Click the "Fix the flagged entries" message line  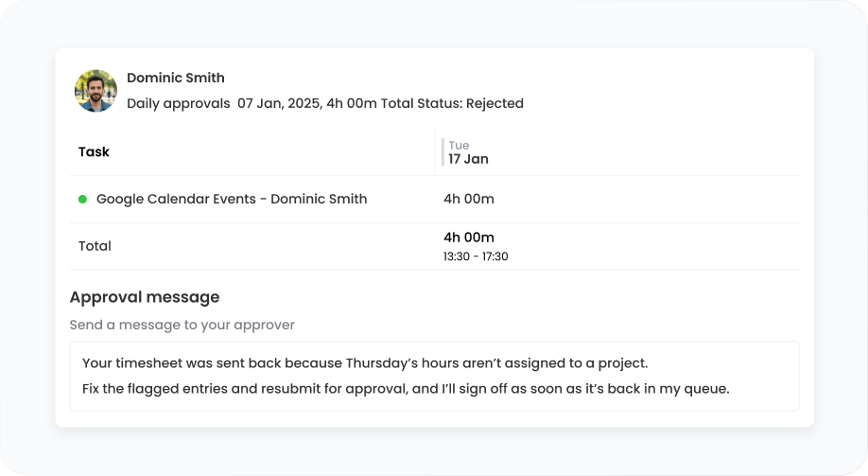pyautogui.click(x=406, y=389)
